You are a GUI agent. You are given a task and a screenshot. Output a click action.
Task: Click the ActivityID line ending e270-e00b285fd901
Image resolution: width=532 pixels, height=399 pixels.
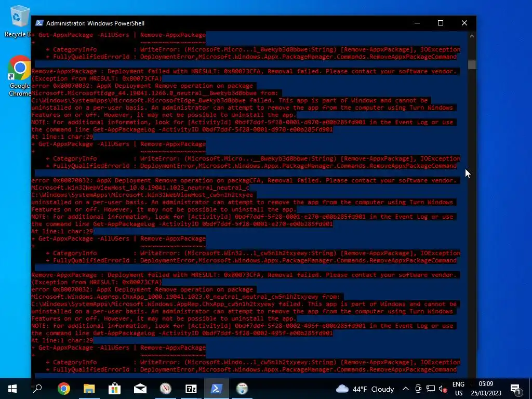coord(182,224)
